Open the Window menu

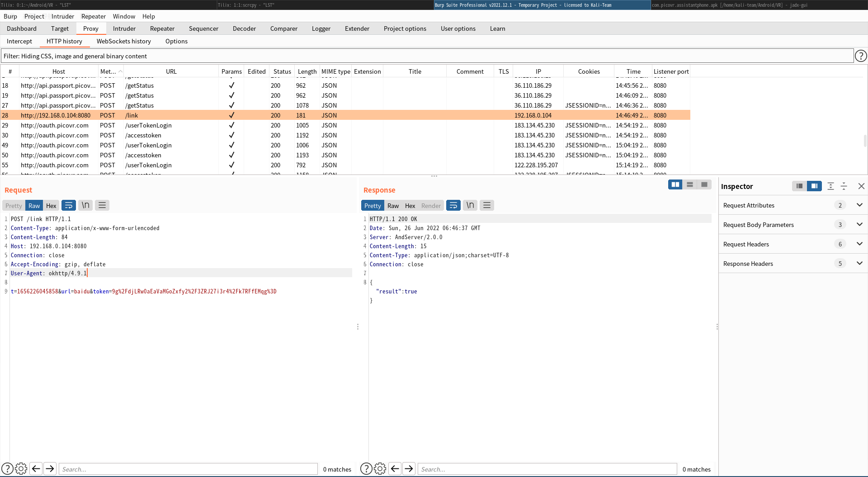(124, 16)
